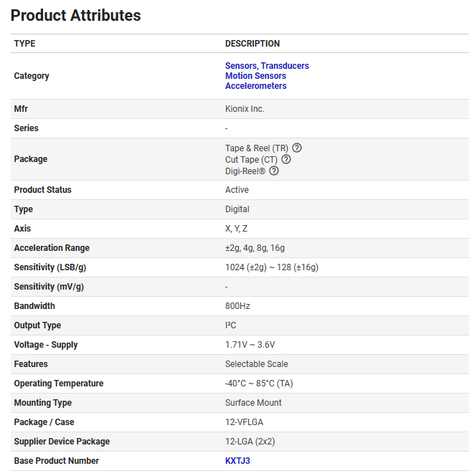Go to the Accelerometers category link

pos(255,86)
